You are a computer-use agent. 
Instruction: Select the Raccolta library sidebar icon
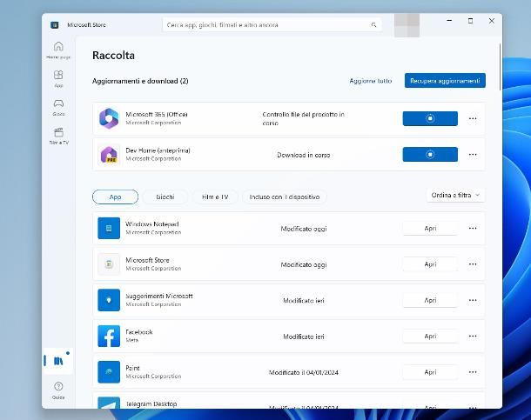coord(58,361)
